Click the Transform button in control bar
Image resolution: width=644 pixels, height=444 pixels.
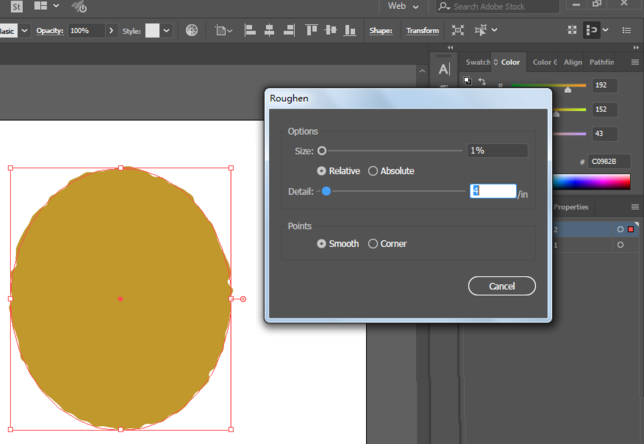pos(422,31)
